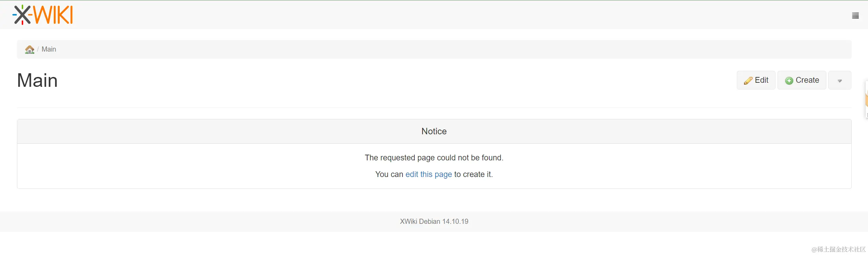
Task: Click the "to create it." text
Action: [473, 174]
